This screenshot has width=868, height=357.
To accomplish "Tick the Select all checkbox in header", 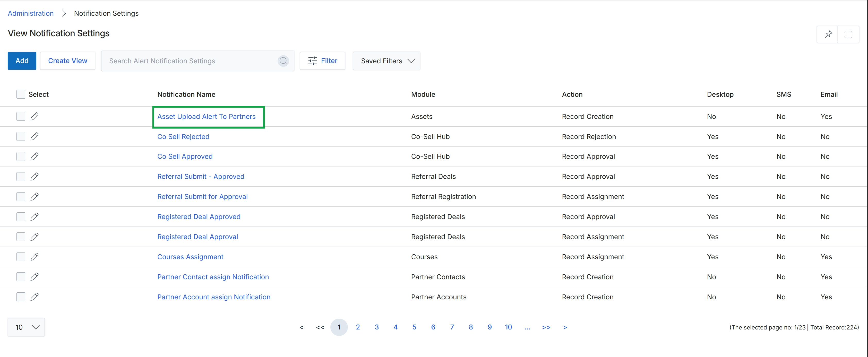I will pyautogui.click(x=21, y=94).
